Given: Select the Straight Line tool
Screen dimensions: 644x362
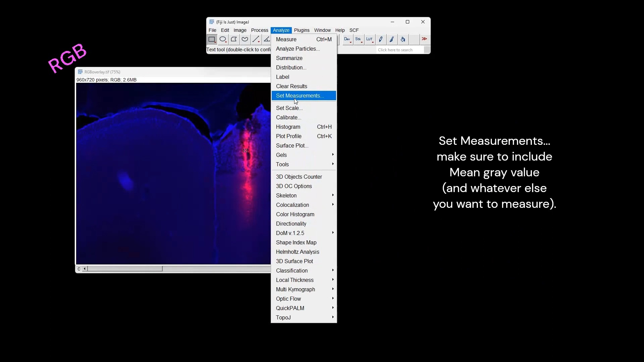Looking at the screenshot, I should pyautogui.click(x=256, y=40).
